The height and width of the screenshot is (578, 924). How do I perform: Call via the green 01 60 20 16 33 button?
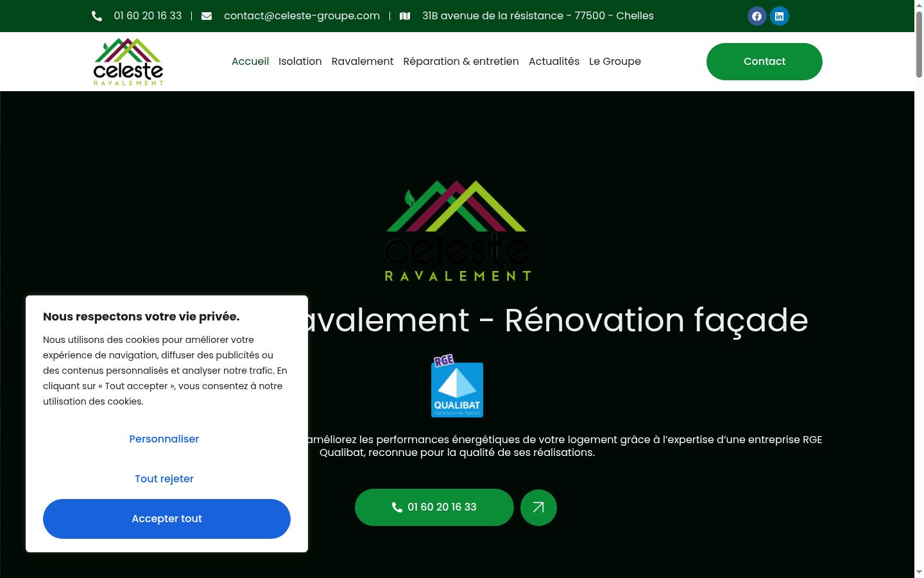click(434, 507)
